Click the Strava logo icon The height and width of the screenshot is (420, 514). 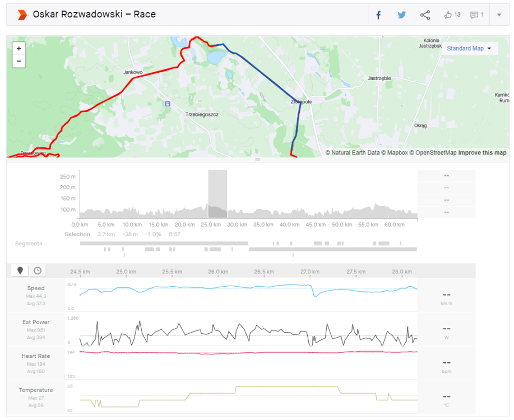[x=22, y=15]
